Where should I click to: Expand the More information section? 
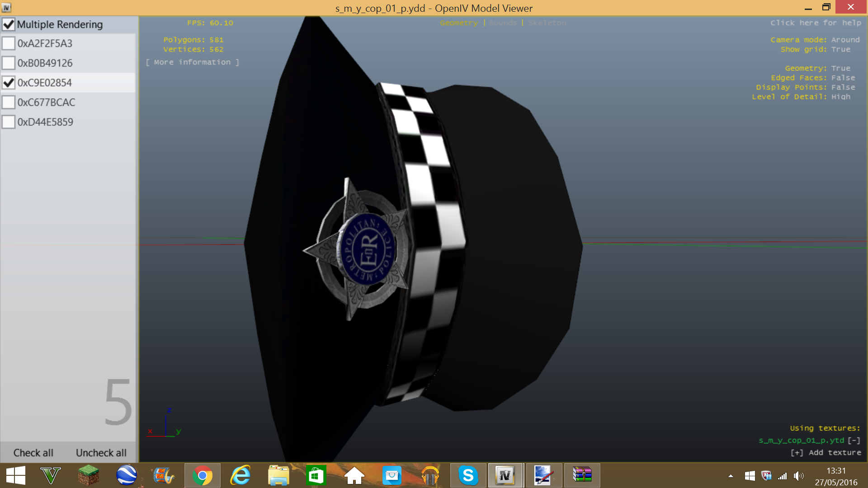point(192,62)
